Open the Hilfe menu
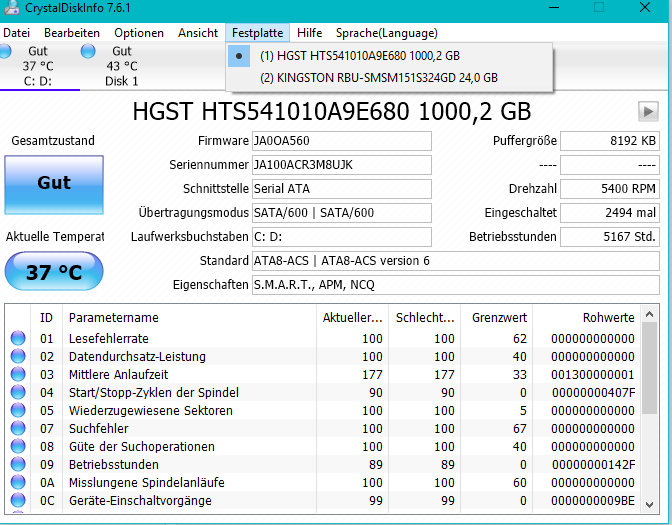The height and width of the screenshot is (525, 672). [309, 33]
